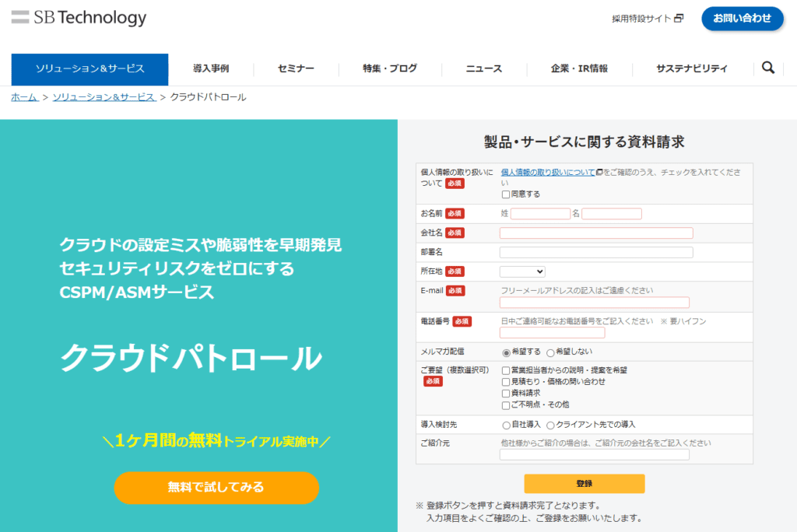Open the search magnifier icon
The height and width of the screenshot is (532, 797).
click(x=768, y=68)
